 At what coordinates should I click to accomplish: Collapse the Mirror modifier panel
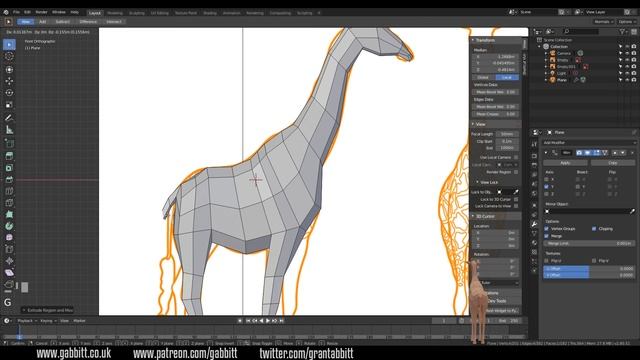click(x=546, y=153)
